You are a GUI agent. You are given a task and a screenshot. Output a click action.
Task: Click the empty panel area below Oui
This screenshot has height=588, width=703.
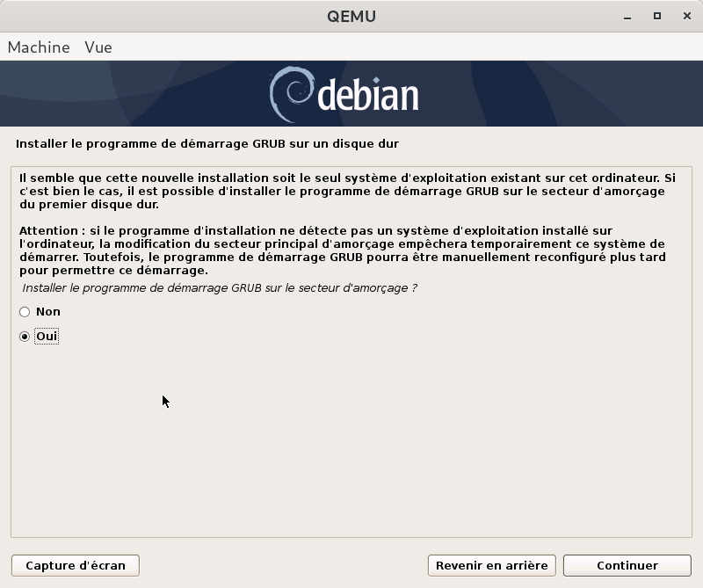pos(351,439)
